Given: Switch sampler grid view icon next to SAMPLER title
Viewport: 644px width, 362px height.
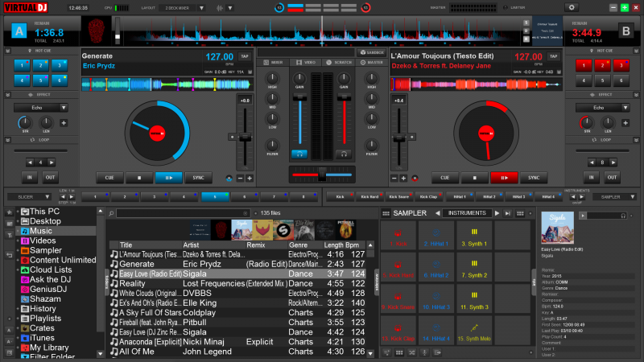Looking at the screenshot, I should [x=386, y=213].
